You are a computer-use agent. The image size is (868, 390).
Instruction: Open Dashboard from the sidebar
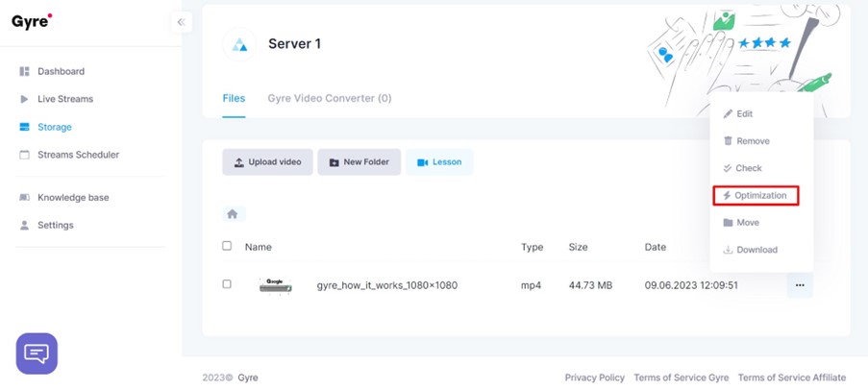point(61,71)
